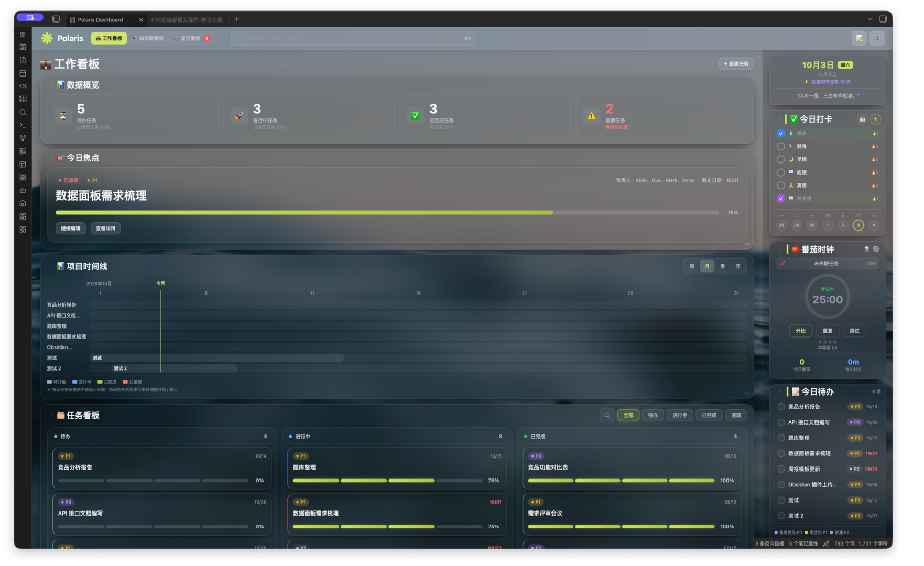Open the terminal prompt icon in ribbon

pyautogui.click(x=23, y=125)
